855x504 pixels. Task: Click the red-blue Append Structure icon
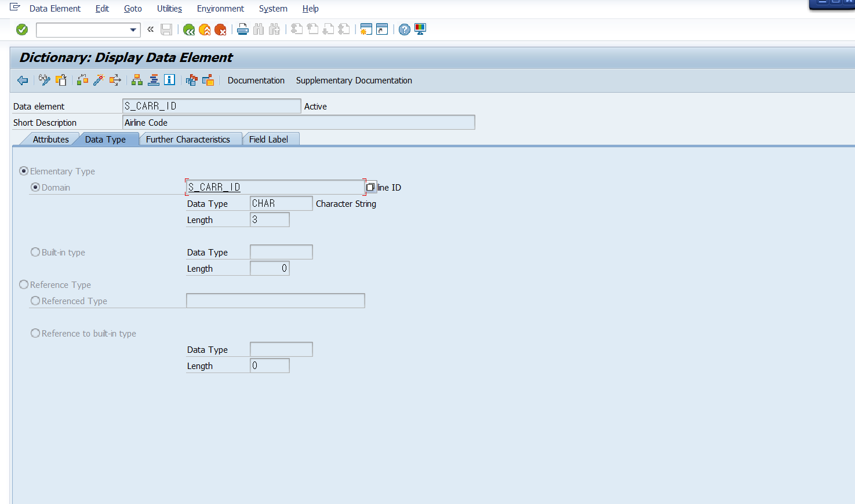(192, 80)
